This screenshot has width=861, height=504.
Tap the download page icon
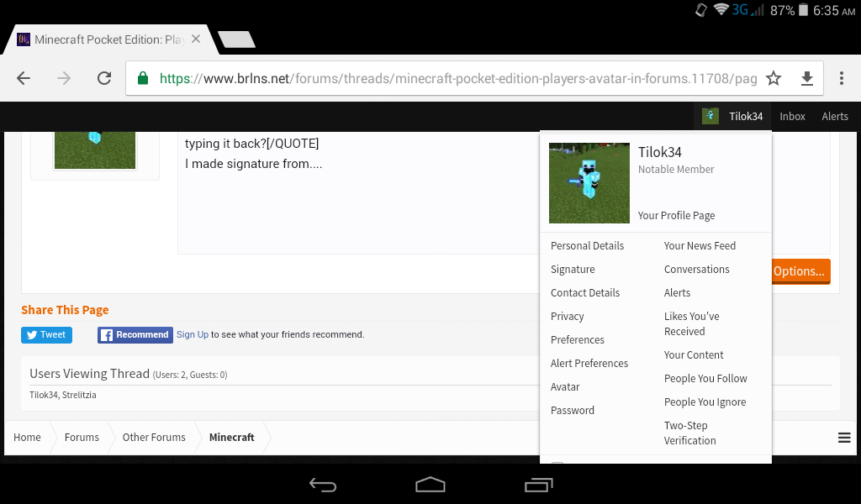tap(806, 79)
